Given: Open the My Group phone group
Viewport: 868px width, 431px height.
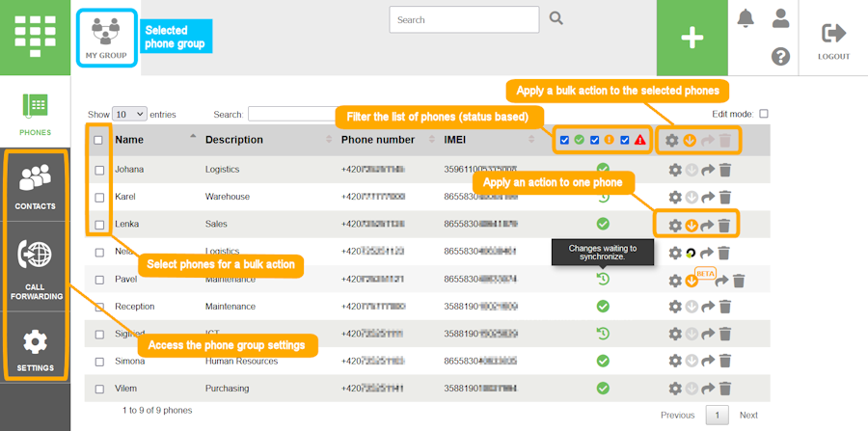Looking at the screenshot, I should pos(106,39).
